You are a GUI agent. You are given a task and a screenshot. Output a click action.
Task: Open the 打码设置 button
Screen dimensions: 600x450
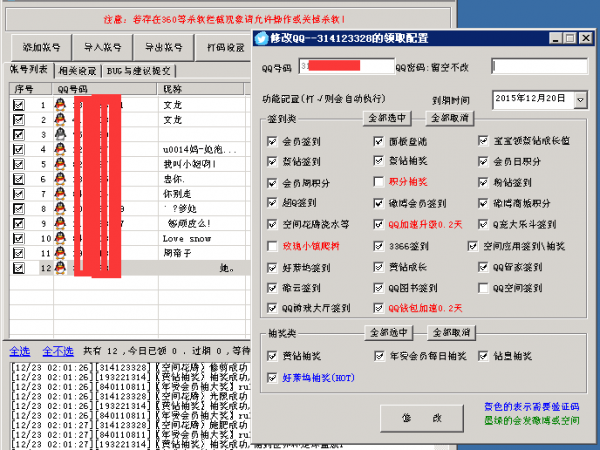click(x=225, y=47)
